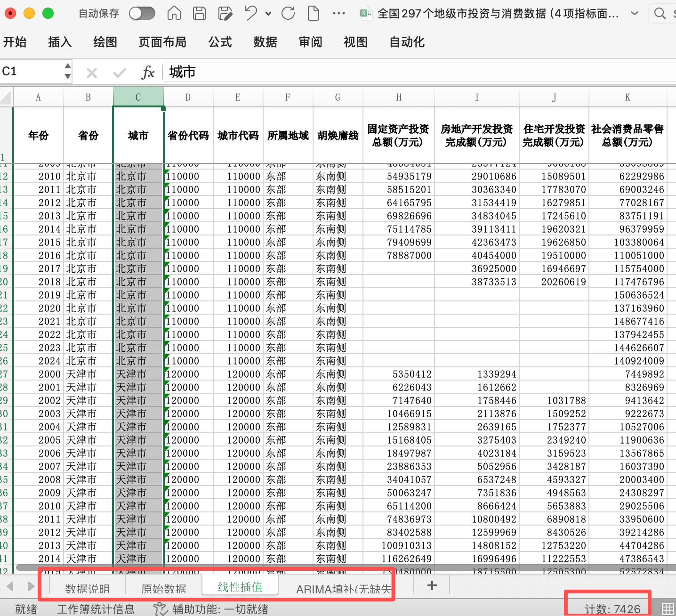Select the 线性插值 sheet tab
This screenshot has width=676, height=616.
pyautogui.click(x=240, y=587)
